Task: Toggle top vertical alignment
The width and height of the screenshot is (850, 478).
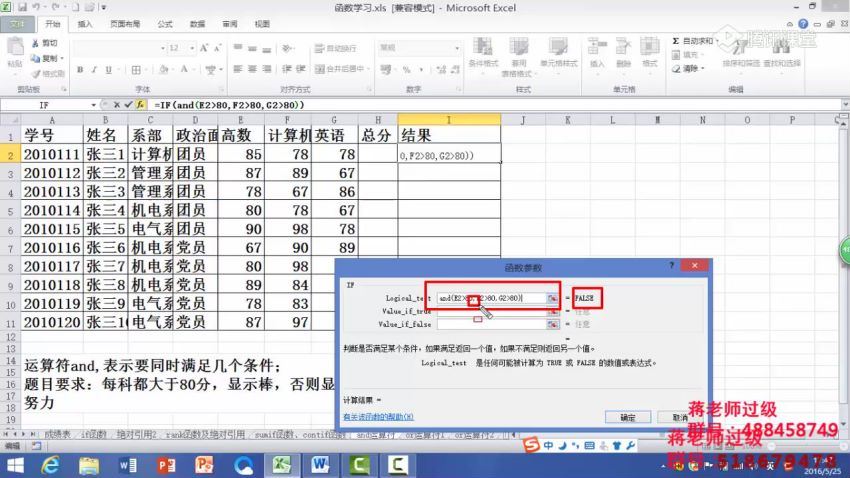Action: coord(238,48)
